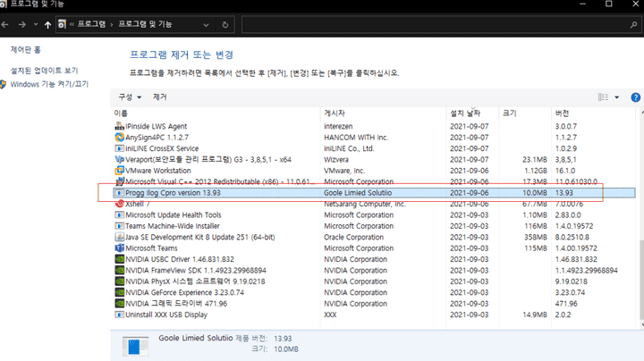Sort by the 이름 column header
This screenshot has height=361, width=644.
(121, 113)
